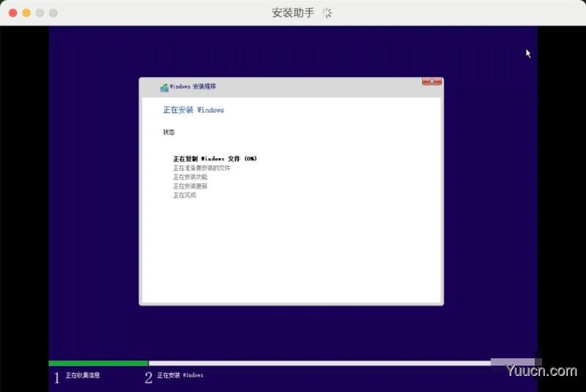The width and height of the screenshot is (586, 392).
Task: Click the loading spinner beside 安装助手
Action: coord(327,13)
